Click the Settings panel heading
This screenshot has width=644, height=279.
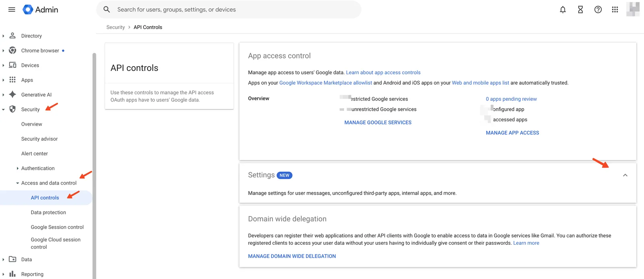click(261, 175)
